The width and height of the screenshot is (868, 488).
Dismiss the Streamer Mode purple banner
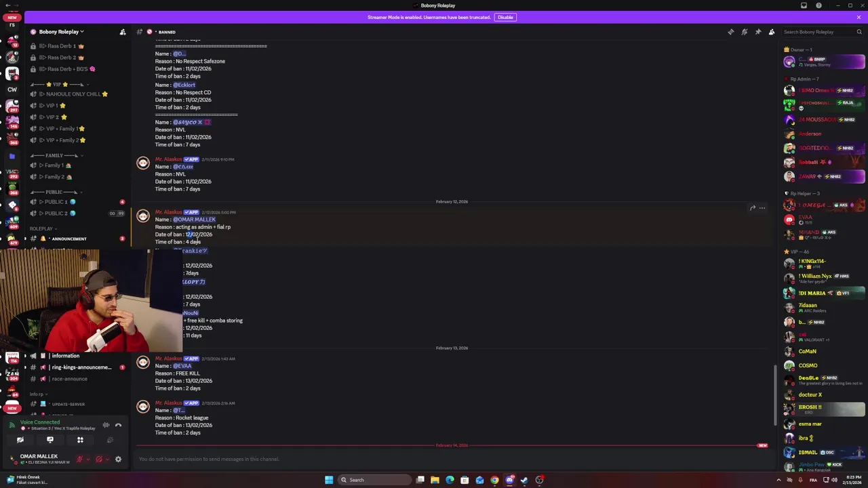click(859, 17)
